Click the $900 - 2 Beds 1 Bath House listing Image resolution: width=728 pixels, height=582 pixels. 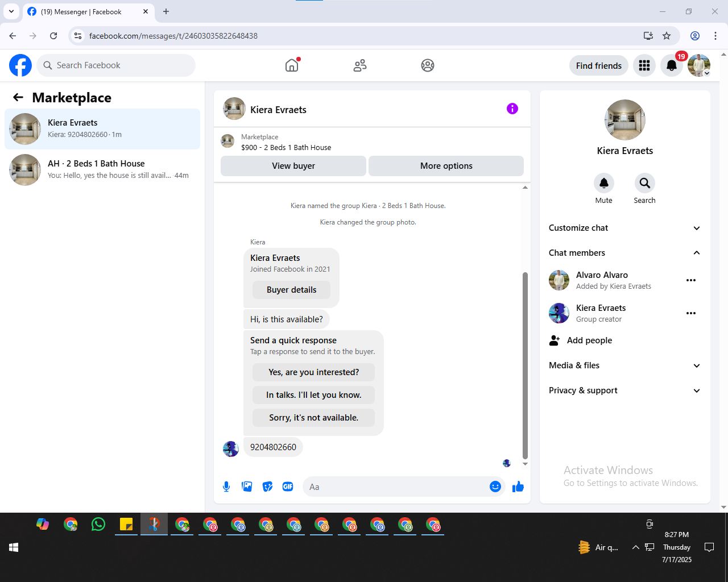pos(286,147)
